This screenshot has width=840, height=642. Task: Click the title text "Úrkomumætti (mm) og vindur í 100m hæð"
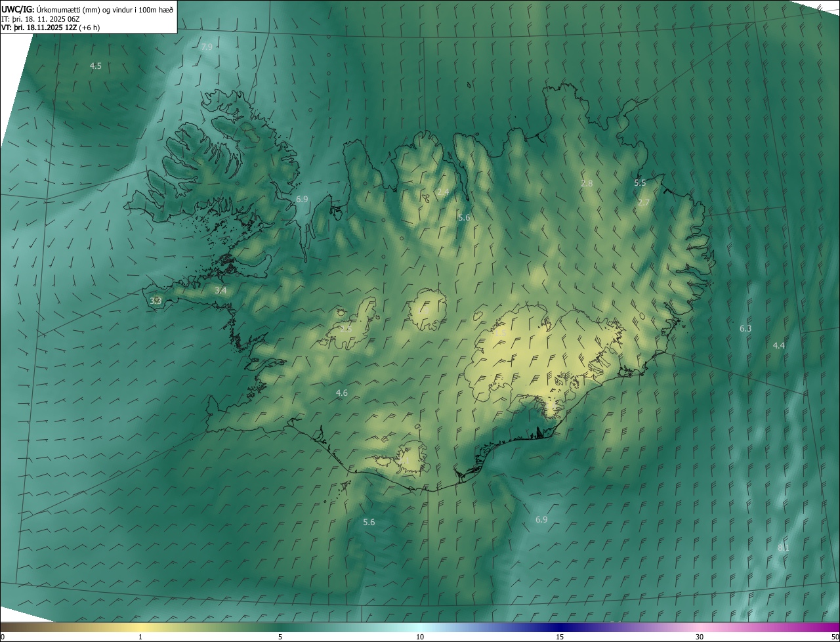point(104,9)
